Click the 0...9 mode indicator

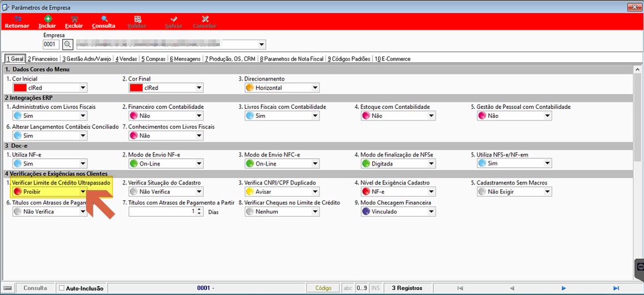[362, 288]
